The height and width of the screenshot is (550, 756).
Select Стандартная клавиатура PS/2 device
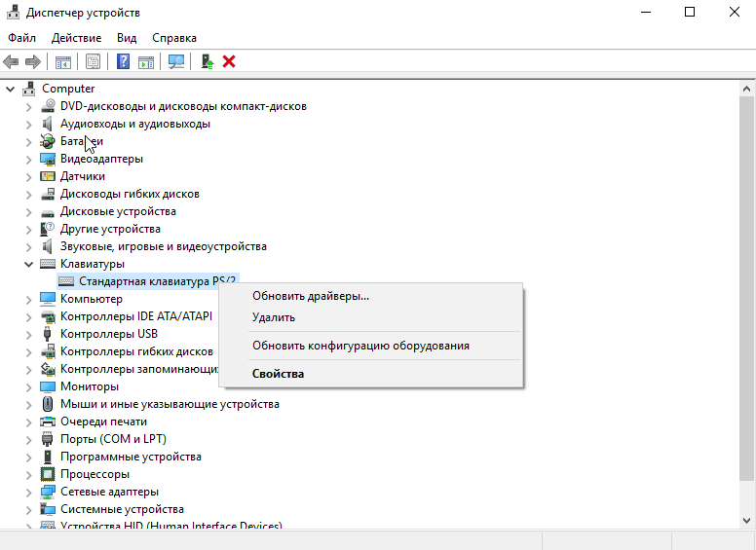pyautogui.click(x=147, y=281)
